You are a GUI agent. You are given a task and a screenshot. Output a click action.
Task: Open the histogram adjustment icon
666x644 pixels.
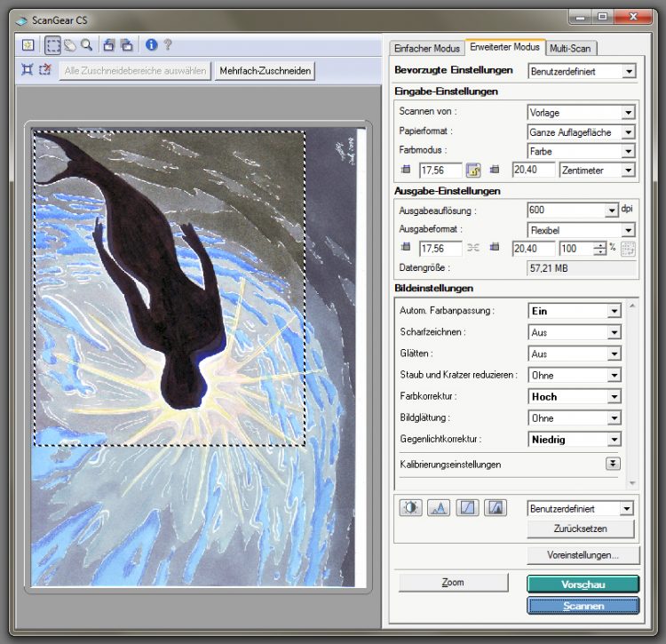point(439,507)
